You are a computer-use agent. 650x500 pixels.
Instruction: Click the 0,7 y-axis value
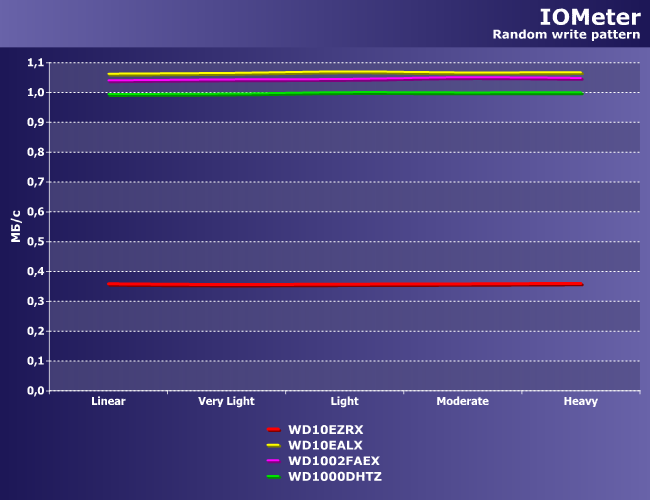pos(36,182)
